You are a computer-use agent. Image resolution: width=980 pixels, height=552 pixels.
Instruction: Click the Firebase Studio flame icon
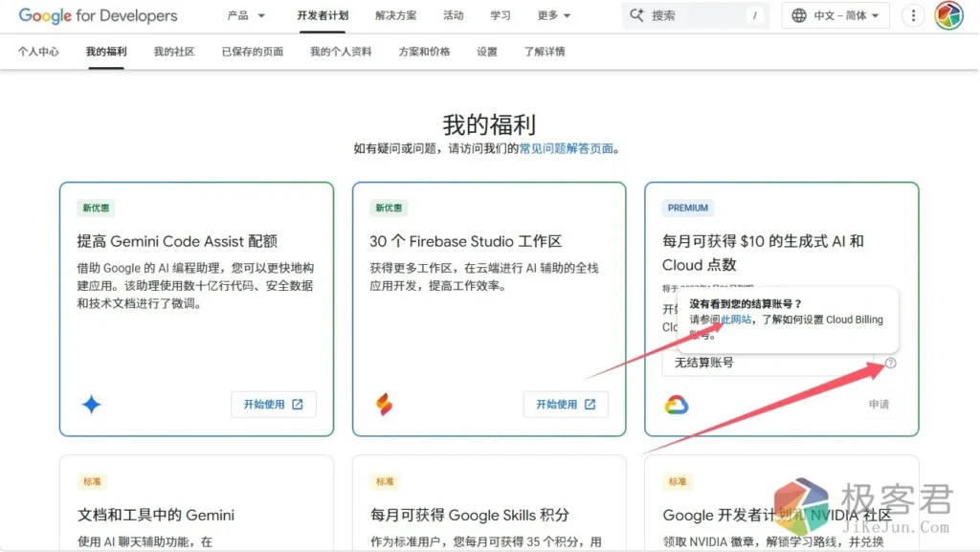[x=384, y=405]
